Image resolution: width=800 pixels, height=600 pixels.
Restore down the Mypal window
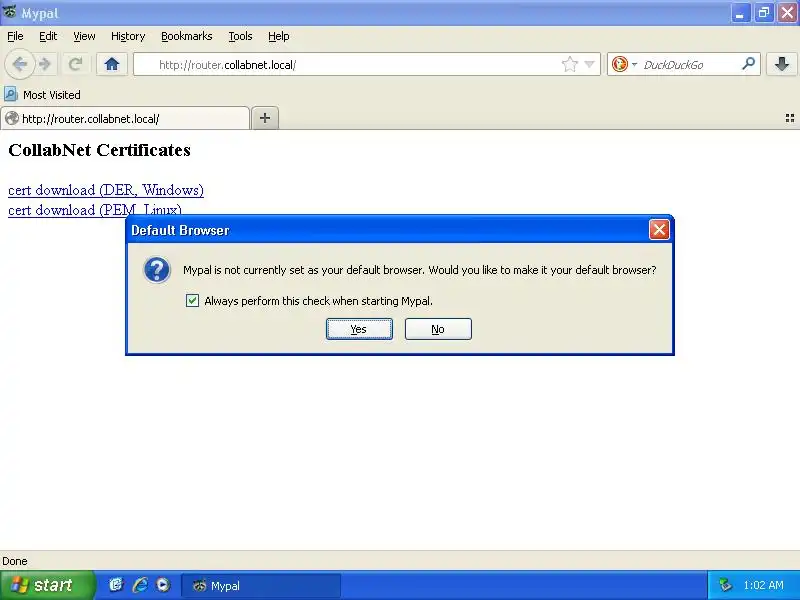tap(763, 13)
